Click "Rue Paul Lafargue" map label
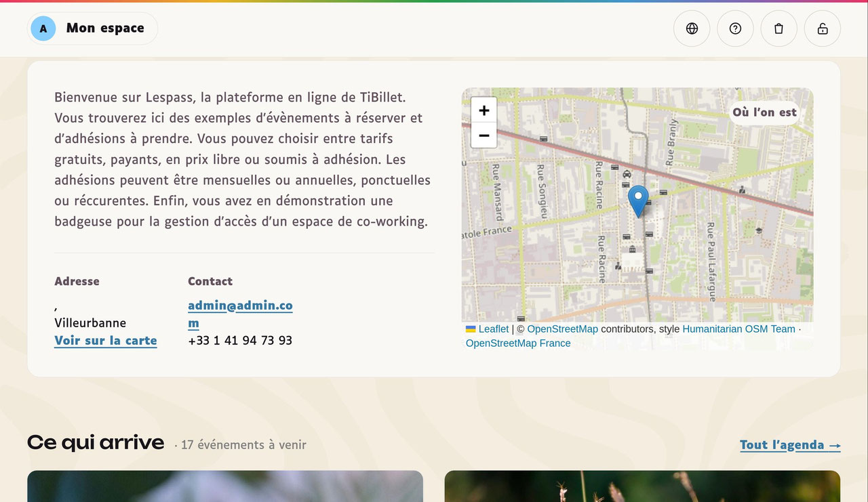The height and width of the screenshot is (502, 868). click(x=711, y=262)
